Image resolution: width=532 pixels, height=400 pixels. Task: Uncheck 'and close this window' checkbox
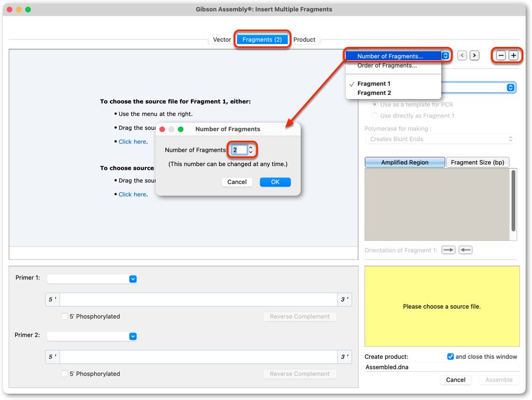pos(450,357)
